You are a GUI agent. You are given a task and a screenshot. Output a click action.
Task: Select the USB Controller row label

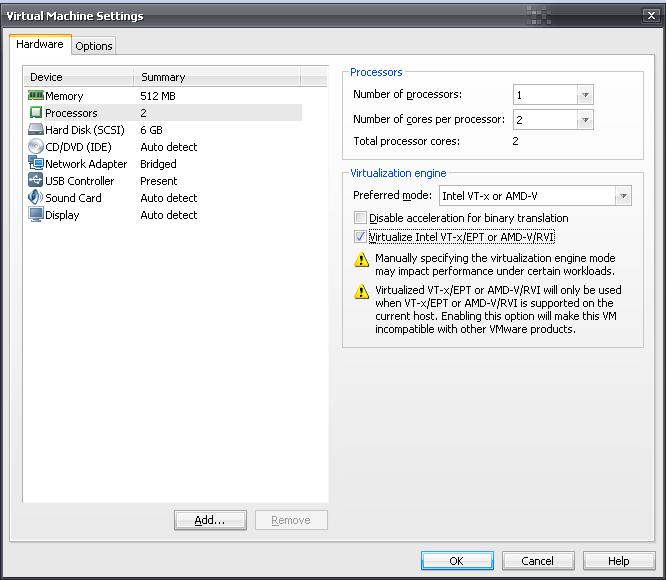pyautogui.click(x=80, y=181)
